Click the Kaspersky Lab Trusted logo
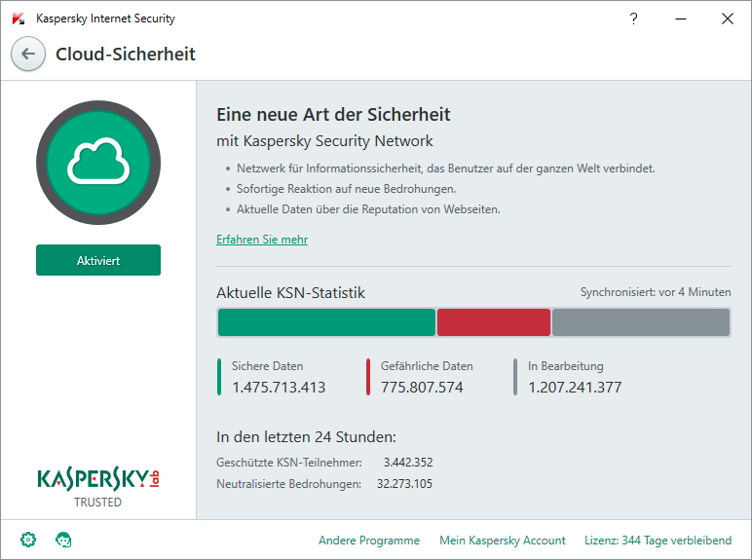 tap(97, 488)
